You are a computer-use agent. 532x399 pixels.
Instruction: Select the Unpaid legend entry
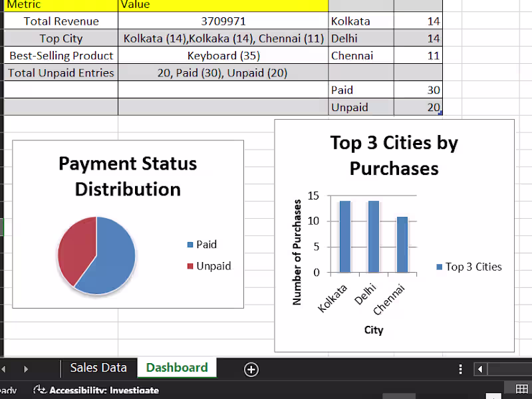(209, 265)
